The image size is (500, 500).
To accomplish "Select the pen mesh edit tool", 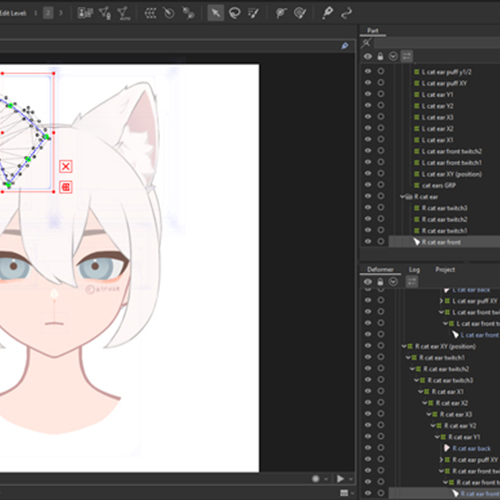I will point(327,13).
